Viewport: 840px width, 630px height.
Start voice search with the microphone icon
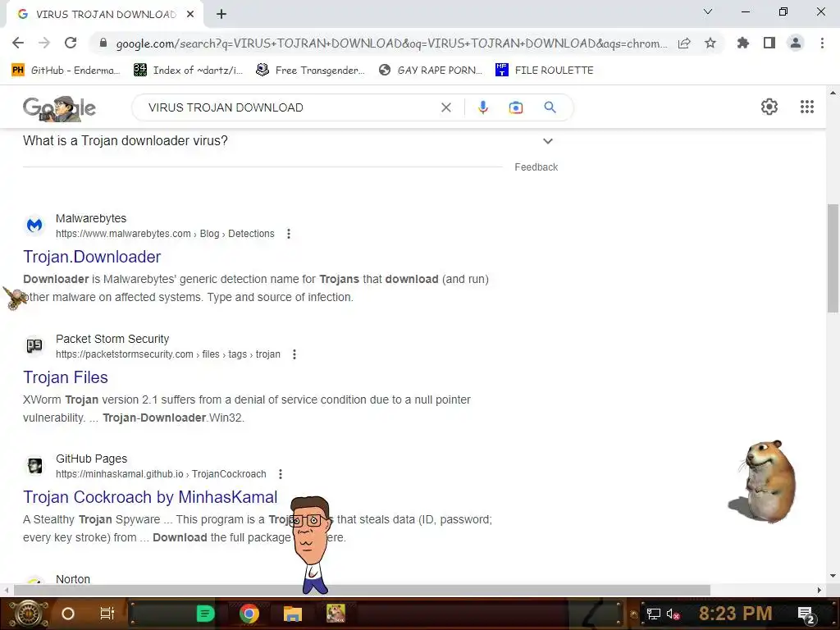482,107
